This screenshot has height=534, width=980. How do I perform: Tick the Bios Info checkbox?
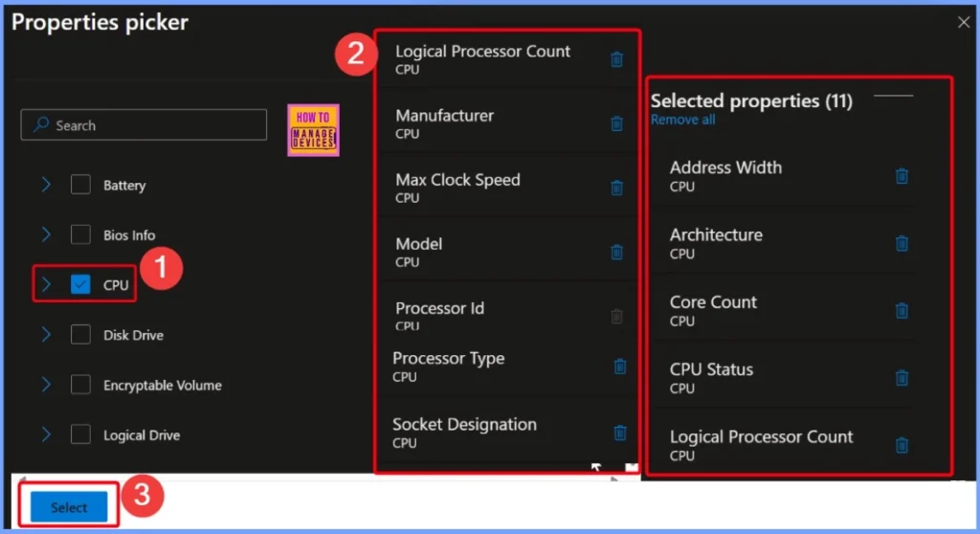click(80, 234)
